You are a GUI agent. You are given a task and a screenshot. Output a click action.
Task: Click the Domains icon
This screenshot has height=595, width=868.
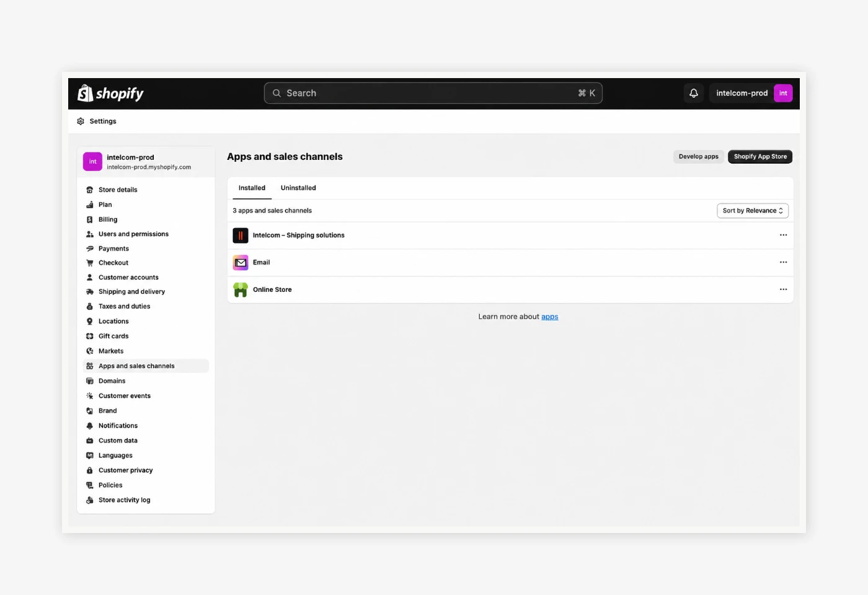90,381
